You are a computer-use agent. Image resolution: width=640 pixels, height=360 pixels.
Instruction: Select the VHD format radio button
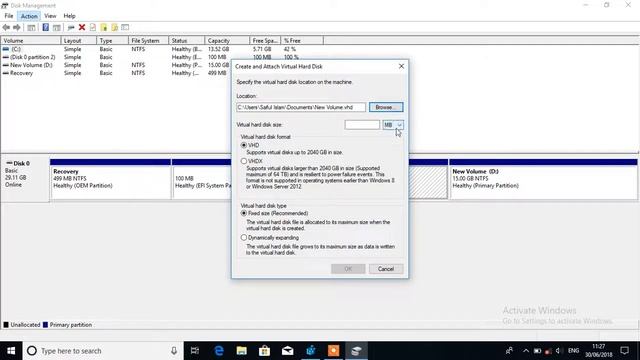pyautogui.click(x=244, y=145)
